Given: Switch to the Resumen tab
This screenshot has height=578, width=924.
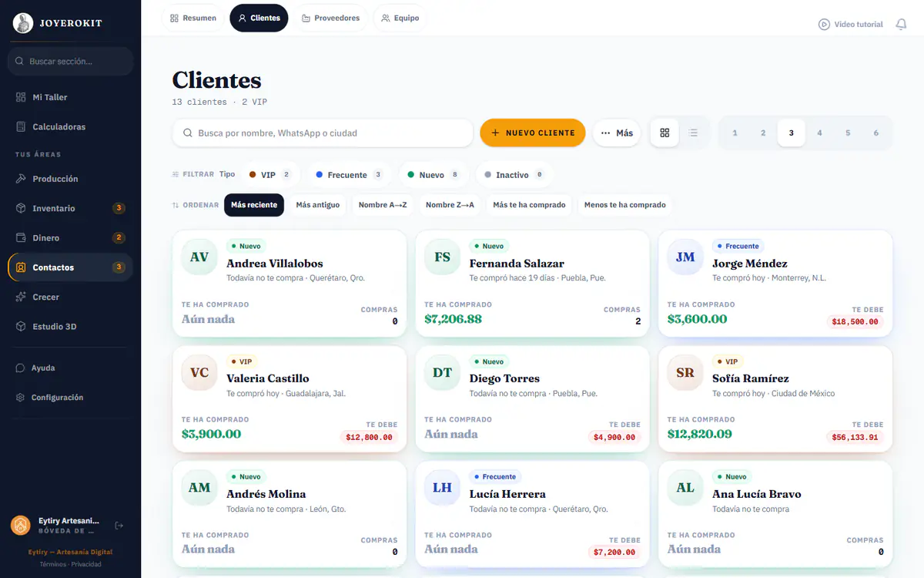Looking at the screenshot, I should [x=193, y=18].
